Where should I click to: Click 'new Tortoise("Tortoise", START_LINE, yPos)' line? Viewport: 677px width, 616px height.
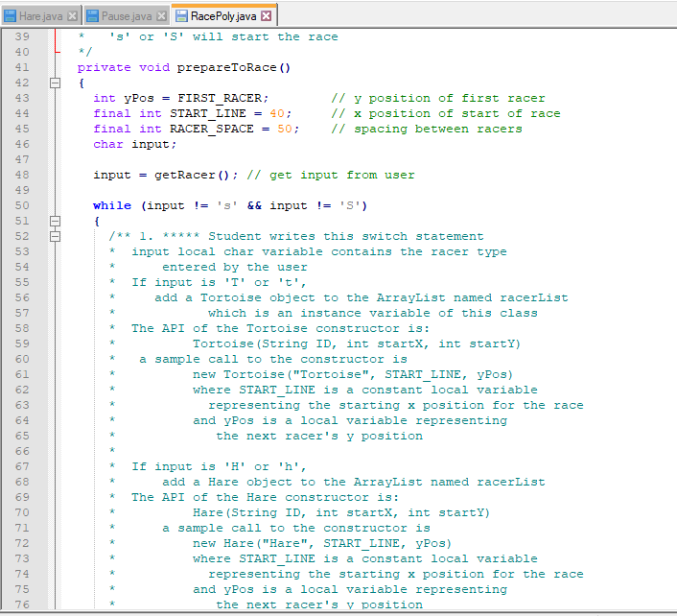click(x=353, y=374)
